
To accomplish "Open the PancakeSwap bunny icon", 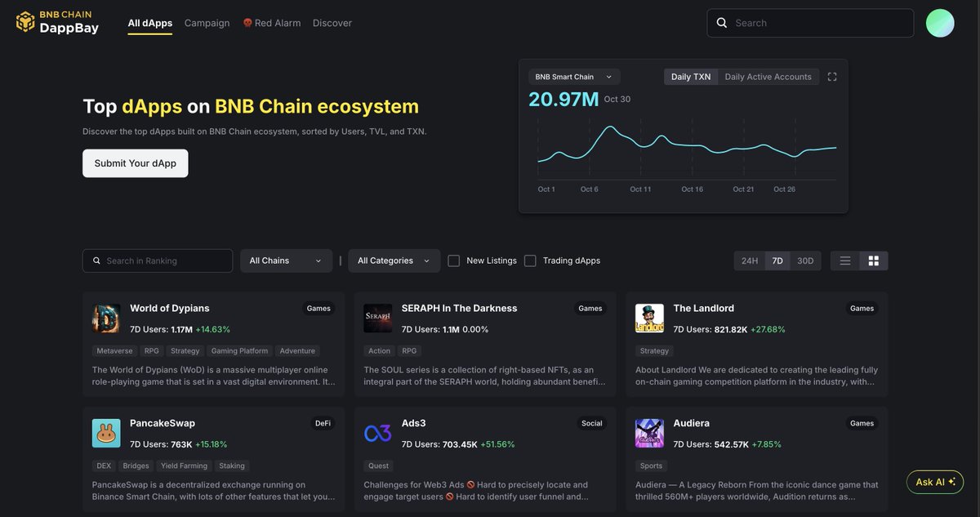I will click(x=106, y=433).
